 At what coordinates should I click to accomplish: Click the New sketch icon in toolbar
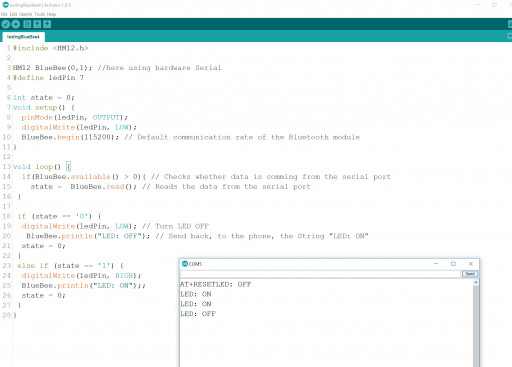[27, 24]
